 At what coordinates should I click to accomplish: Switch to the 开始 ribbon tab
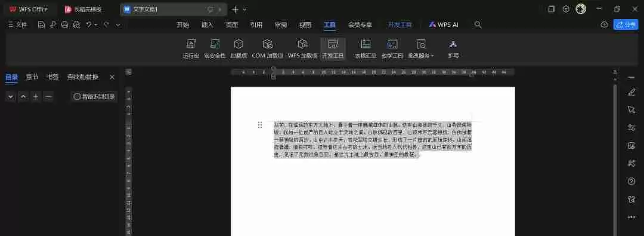coord(183,24)
